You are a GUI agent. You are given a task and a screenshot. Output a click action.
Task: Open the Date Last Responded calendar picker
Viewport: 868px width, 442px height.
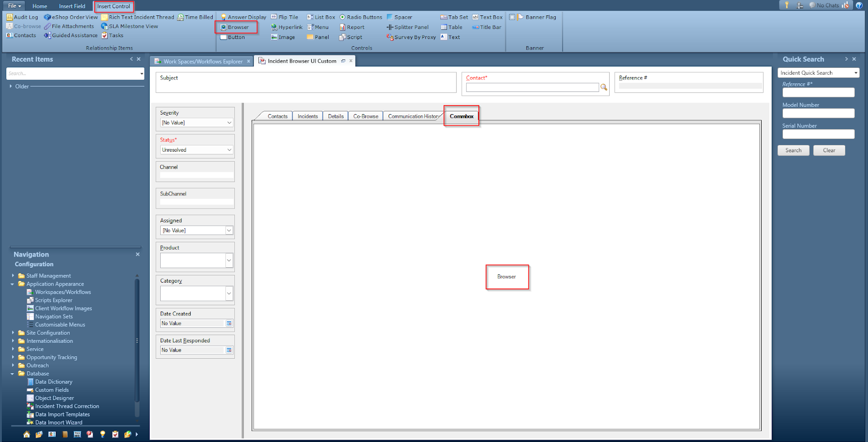(x=229, y=351)
